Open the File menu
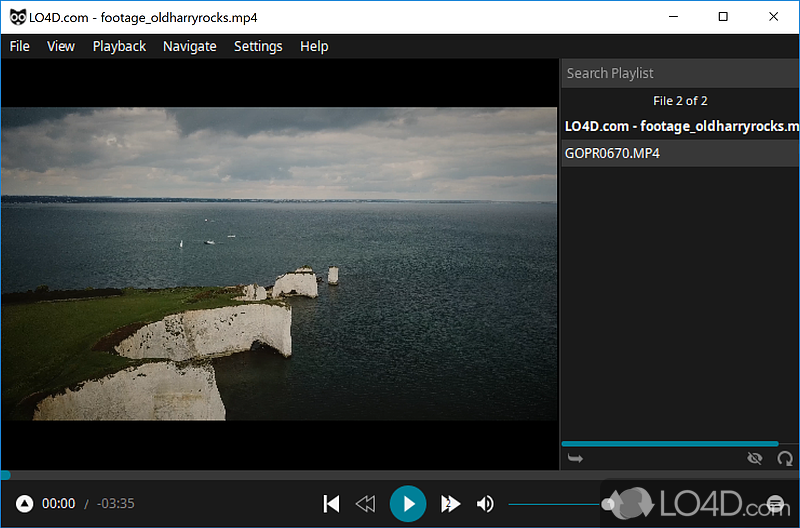This screenshot has height=528, width=800. pyautogui.click(x=20, y=46)
